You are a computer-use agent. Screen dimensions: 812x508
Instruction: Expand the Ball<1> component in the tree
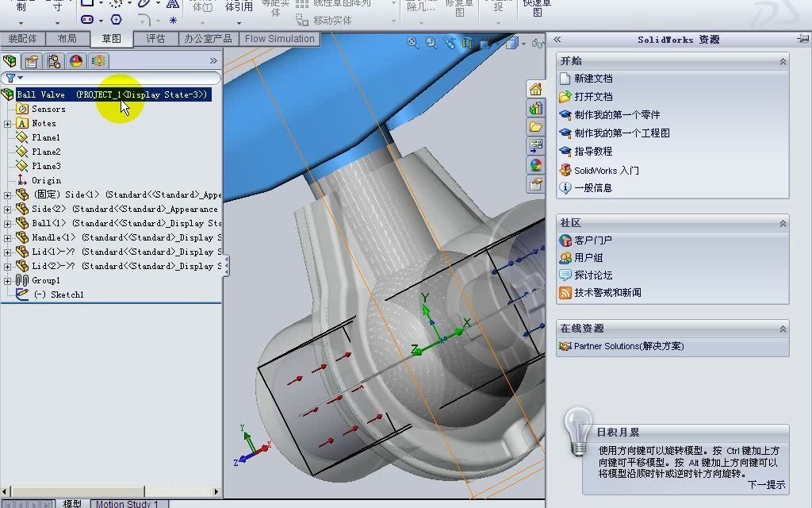click(6, 223)
